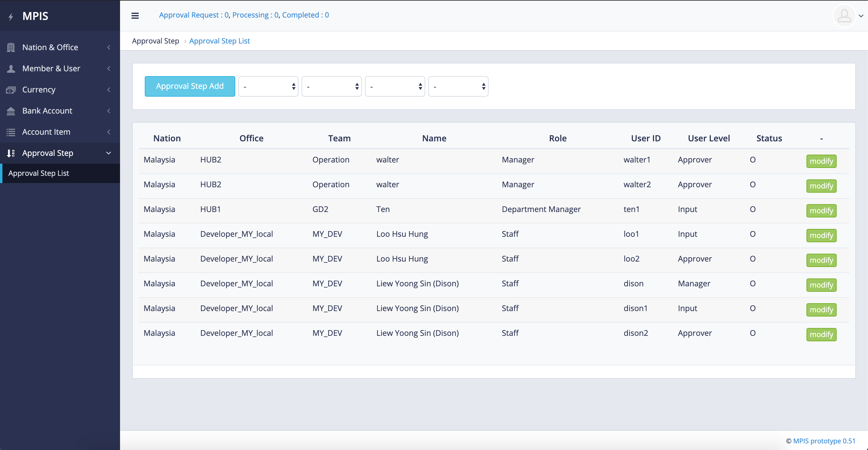The width and height of the screenshot is (868, 450).
Task: Click modify on the walter1 row
Action: point(821,161)
